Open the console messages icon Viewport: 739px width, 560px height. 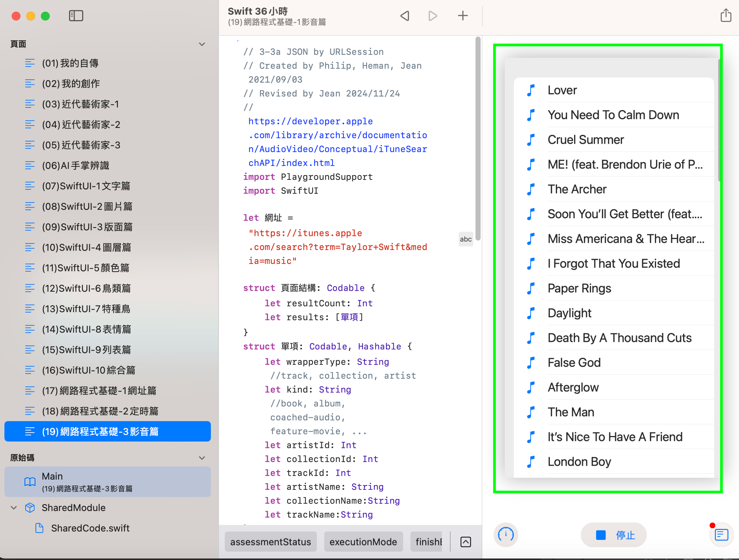point(721,535)
